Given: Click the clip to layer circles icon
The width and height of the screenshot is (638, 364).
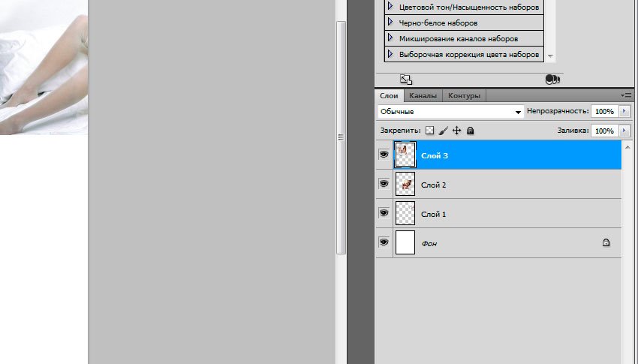Looking at the screenshot, I should coord(553,79).
